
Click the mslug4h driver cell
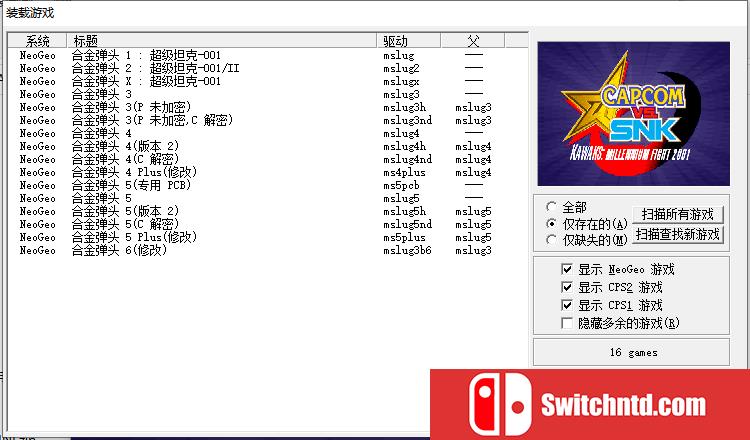click(x=404, y=146)
